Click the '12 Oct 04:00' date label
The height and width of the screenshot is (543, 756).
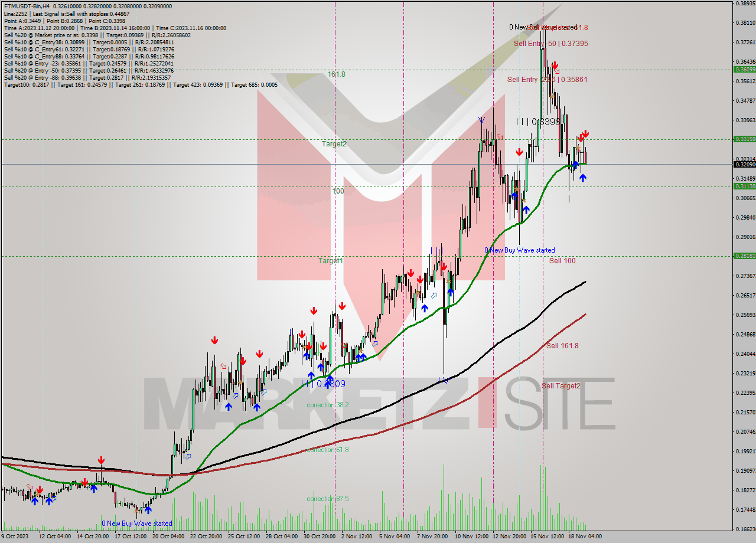point(56,537)
